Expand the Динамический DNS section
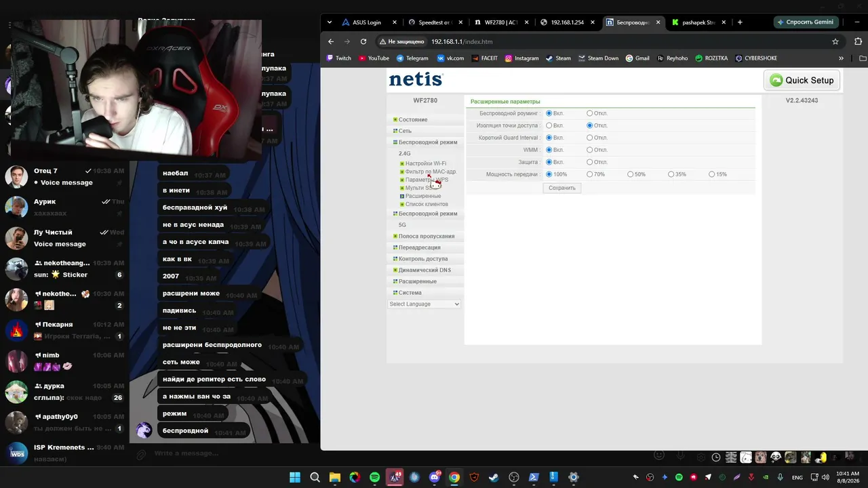This screenshot has height=488, width=868. pyautogui.click(x=424, y=270)
